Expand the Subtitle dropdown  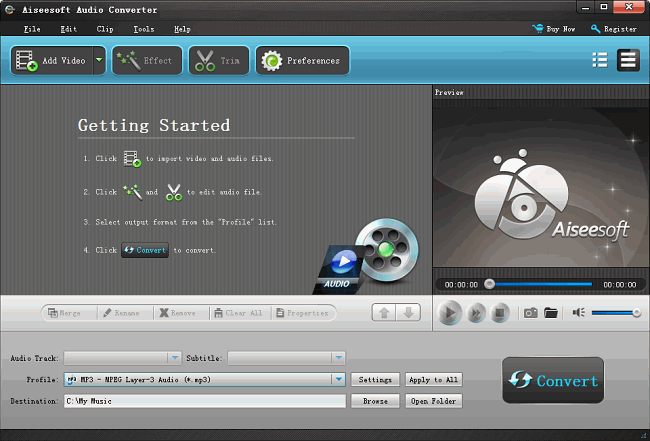(339, 358)
